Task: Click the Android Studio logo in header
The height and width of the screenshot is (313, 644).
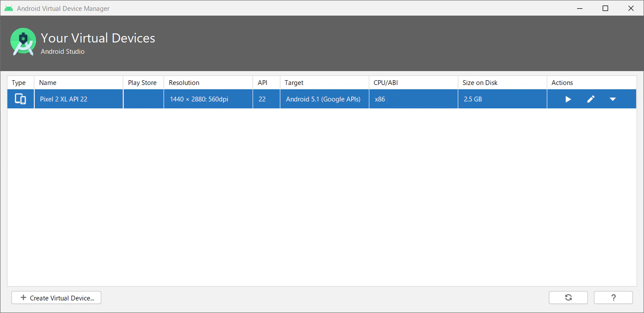Action: click(x=23, y=42)
